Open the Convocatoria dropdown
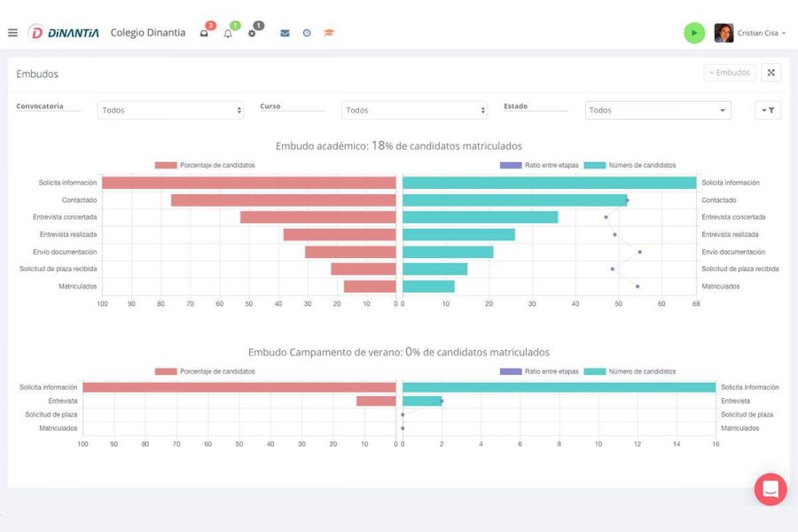798x532 pixels. click(170, 110)
